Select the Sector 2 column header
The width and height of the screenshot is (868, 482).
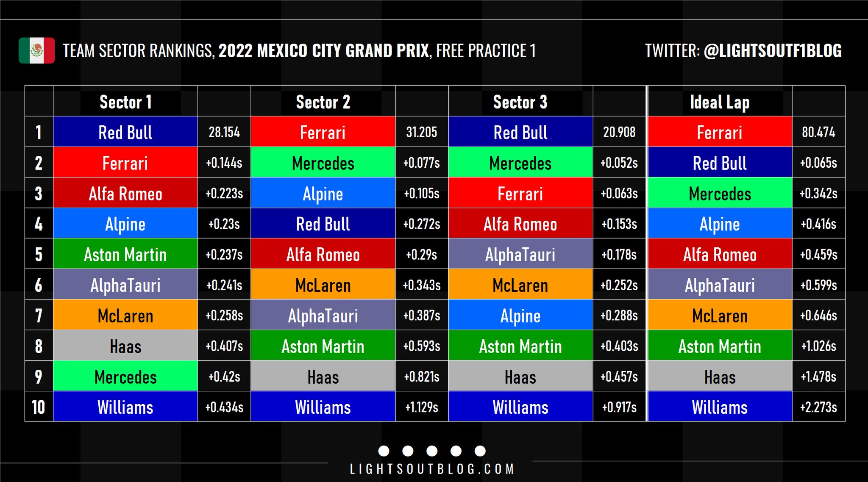click(323, 102)
